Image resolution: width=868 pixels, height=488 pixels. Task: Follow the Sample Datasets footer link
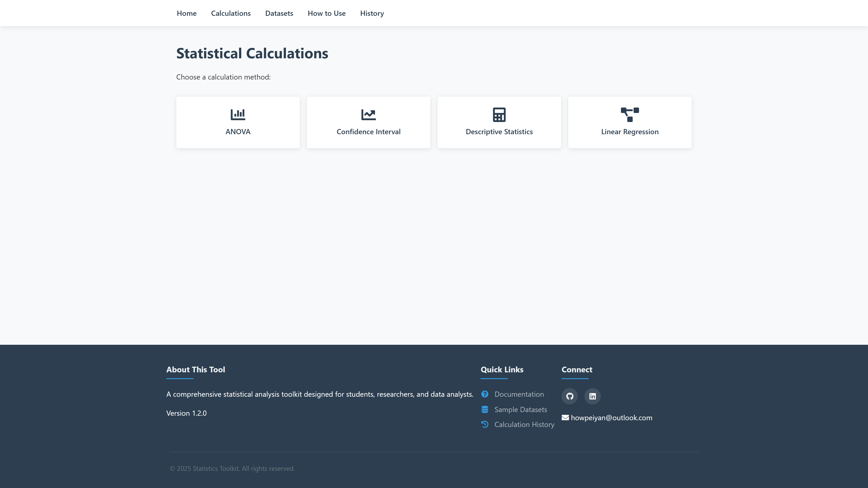[x=520, y=410]
